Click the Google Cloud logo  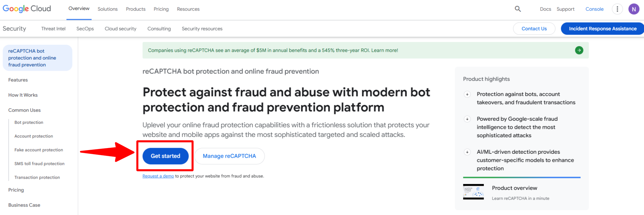(27, 9)
